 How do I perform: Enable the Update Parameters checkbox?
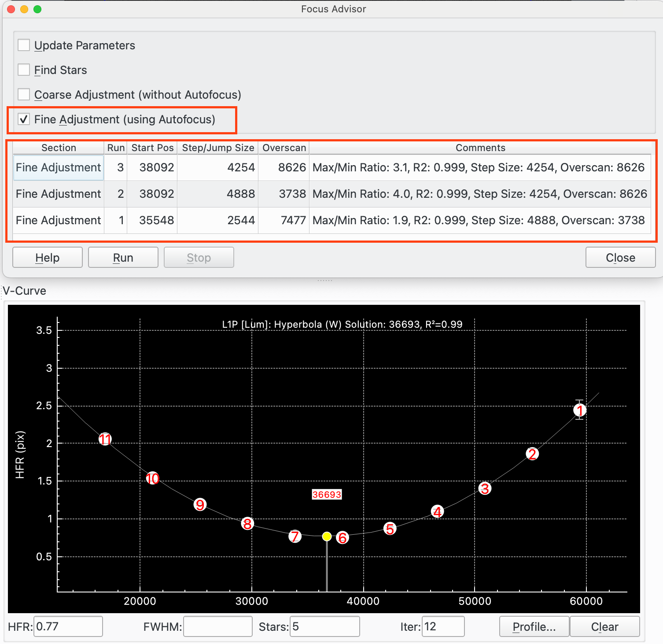(x=24, y=45)
